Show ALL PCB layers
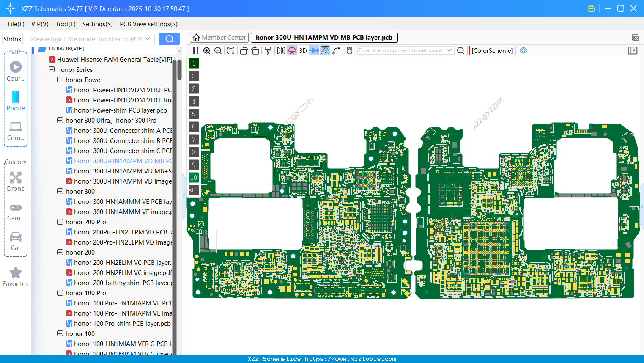 coord(194,190)
